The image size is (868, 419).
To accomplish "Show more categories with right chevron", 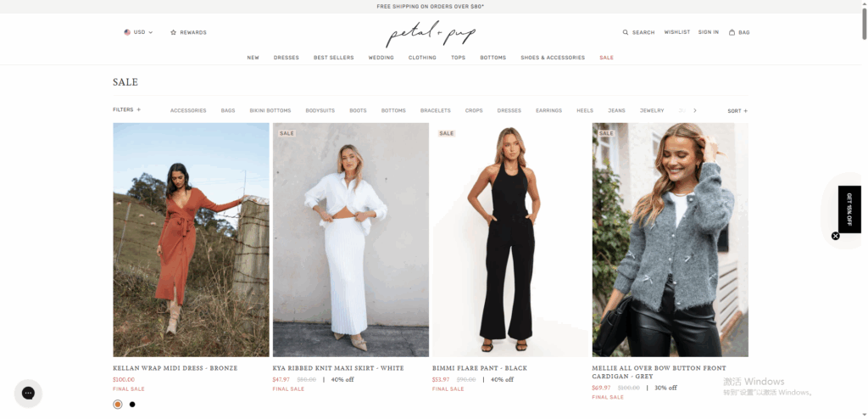I will tap(695, 110).
